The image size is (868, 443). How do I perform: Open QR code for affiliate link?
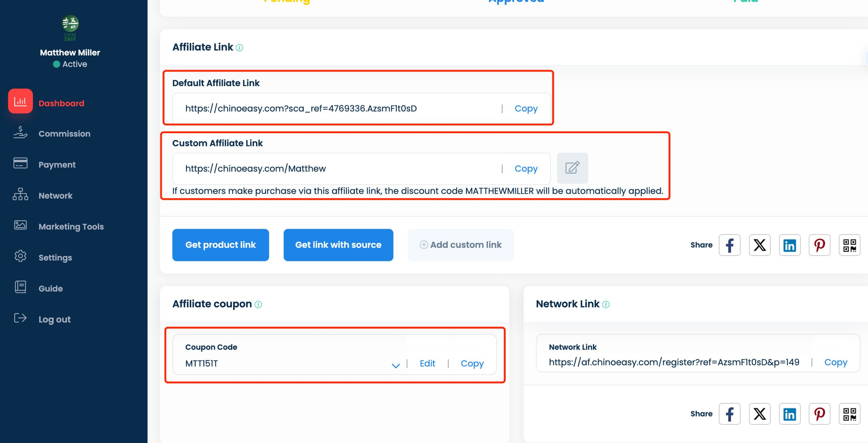pyautogui.click(x=849, y=245)
